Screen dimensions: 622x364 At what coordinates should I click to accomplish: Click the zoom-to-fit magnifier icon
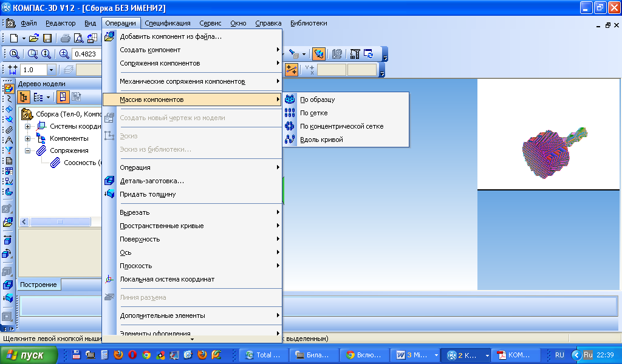point(15,54)
